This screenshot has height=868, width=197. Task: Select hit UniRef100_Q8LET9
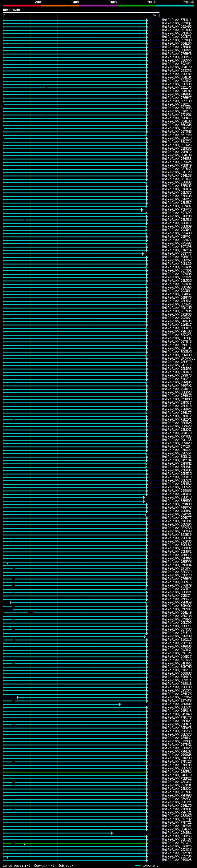pyautogui.click(x=177, y=362)
